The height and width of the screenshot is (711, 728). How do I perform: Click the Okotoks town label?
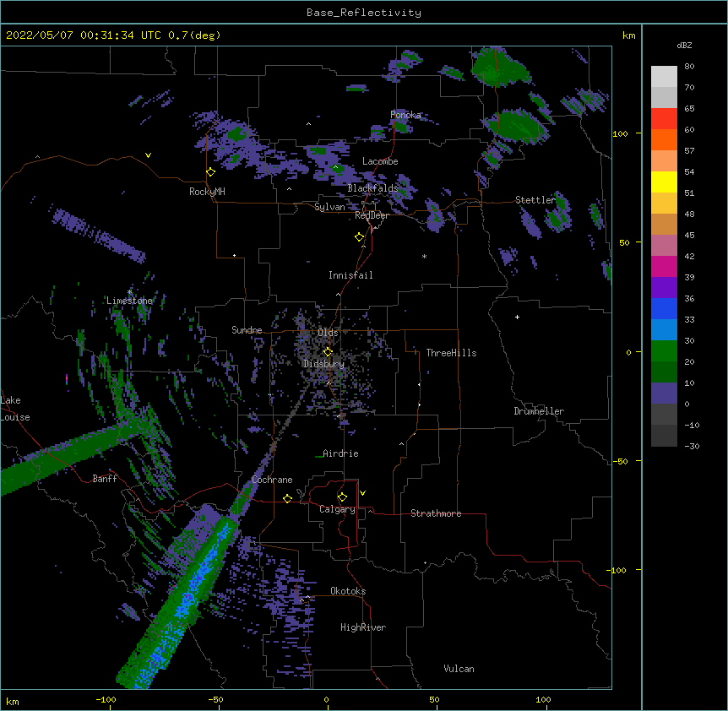click(348, 591)
